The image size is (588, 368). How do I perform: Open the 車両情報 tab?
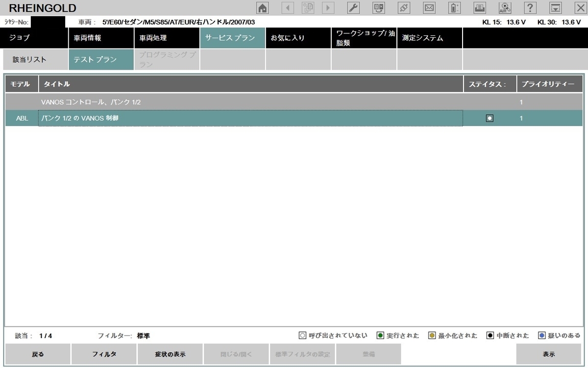coord(101,38)
